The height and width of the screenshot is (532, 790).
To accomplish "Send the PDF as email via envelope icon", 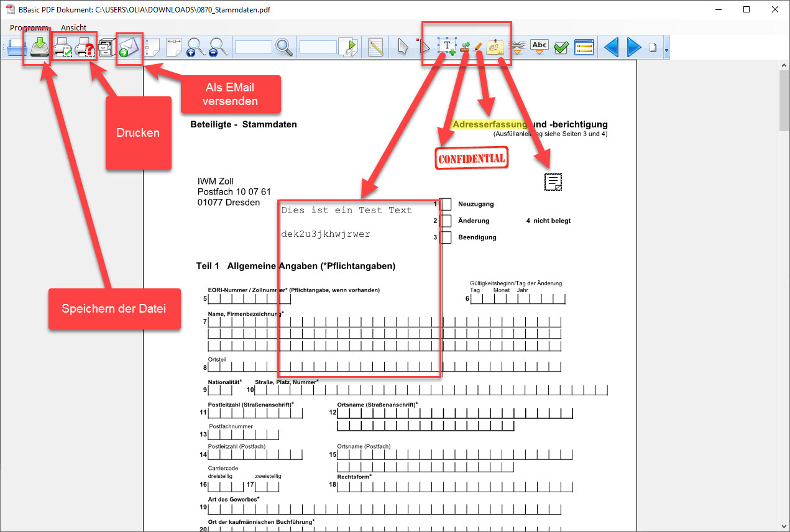I will click(x=128, y=47).
